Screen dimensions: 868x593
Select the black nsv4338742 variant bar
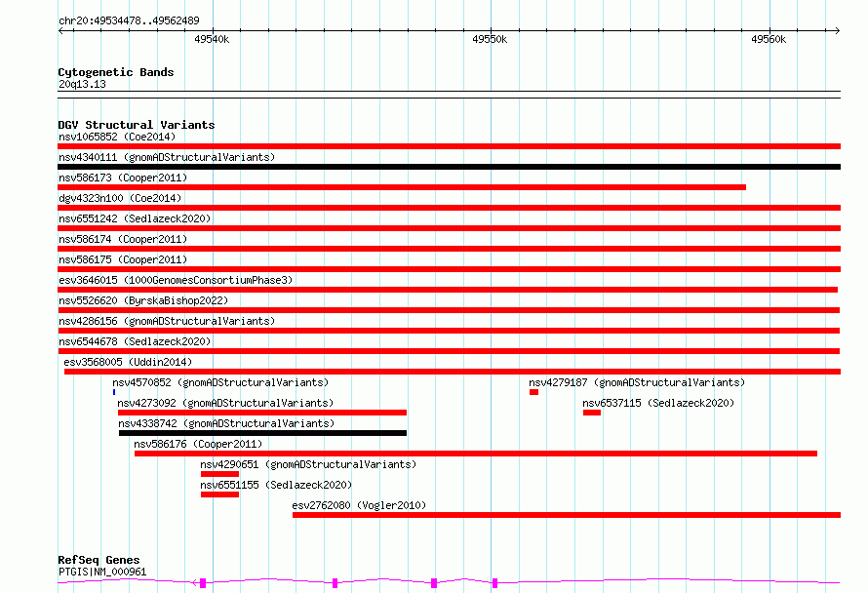pyautogui.click(x=262, y=433)
